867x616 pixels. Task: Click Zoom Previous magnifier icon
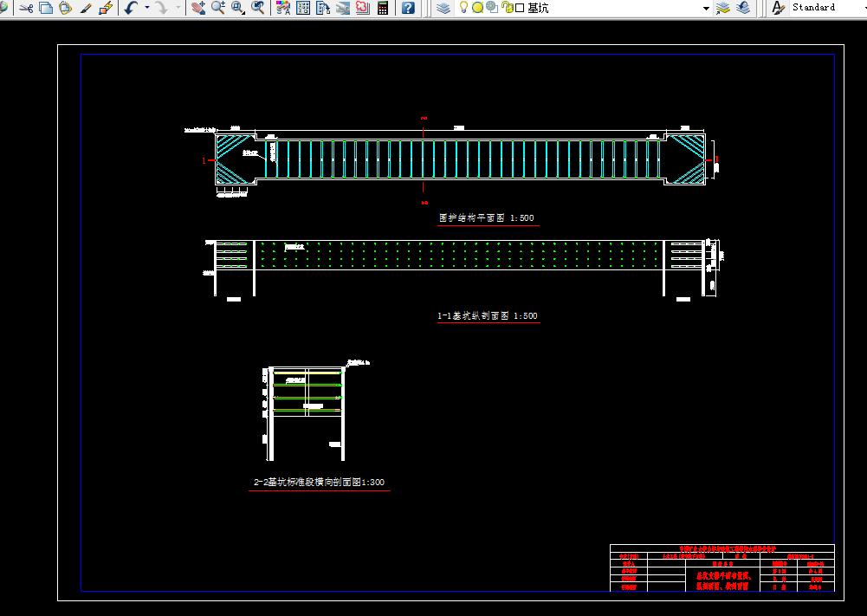[x=257, y=8]
